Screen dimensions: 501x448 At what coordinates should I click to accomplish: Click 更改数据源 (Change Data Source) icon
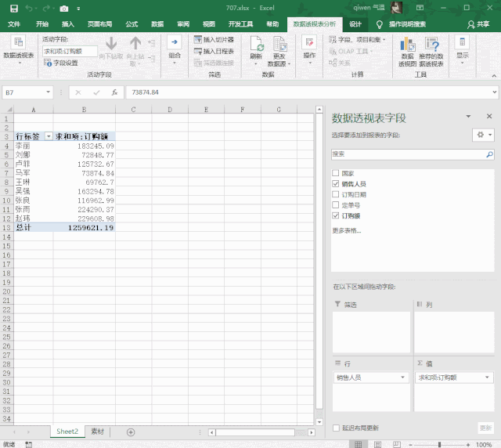pos(279,44)
